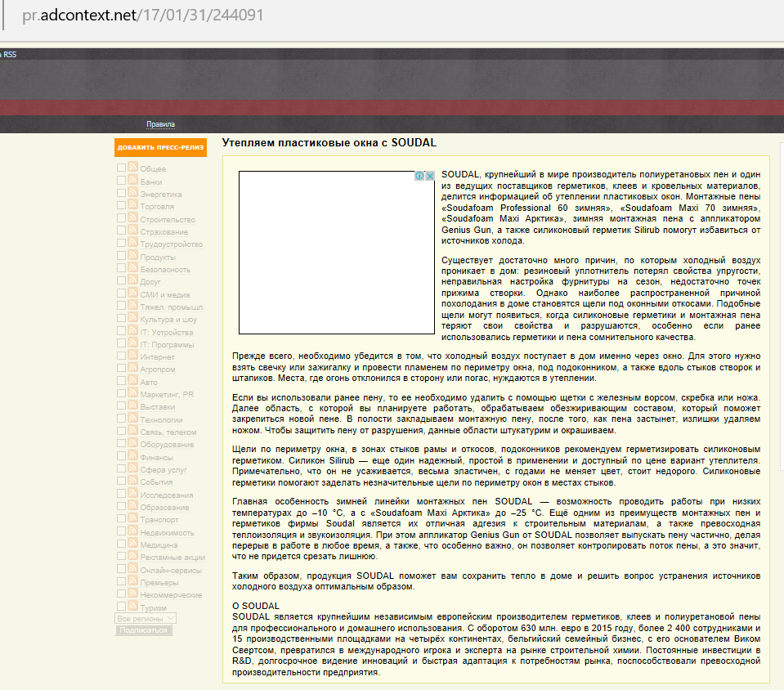The width and height of the screenshot is (784, 690).
Task: Open the RSS icon for IT: Устройства
Action: click(132, 330)
